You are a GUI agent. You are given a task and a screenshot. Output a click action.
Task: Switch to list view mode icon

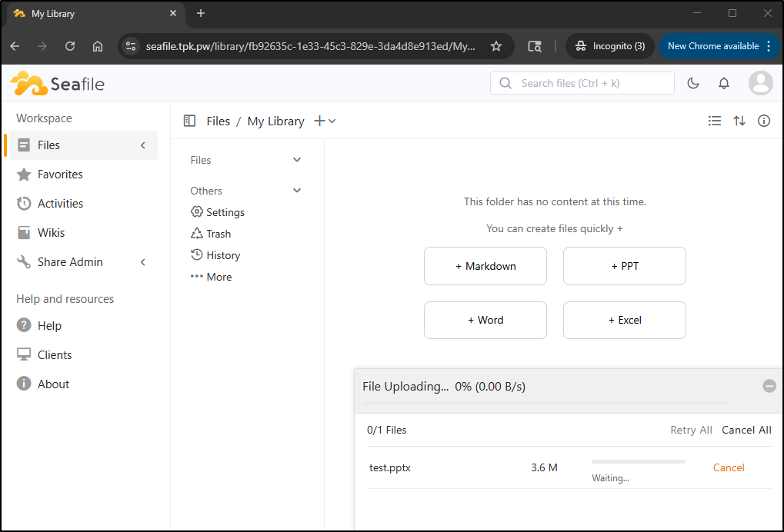714,121
